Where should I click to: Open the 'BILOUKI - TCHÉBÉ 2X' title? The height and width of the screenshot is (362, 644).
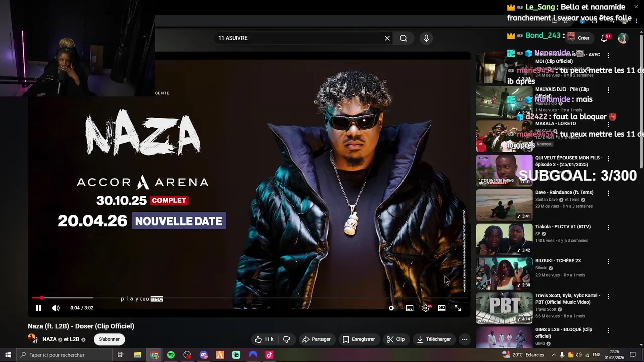click(558, 261)
